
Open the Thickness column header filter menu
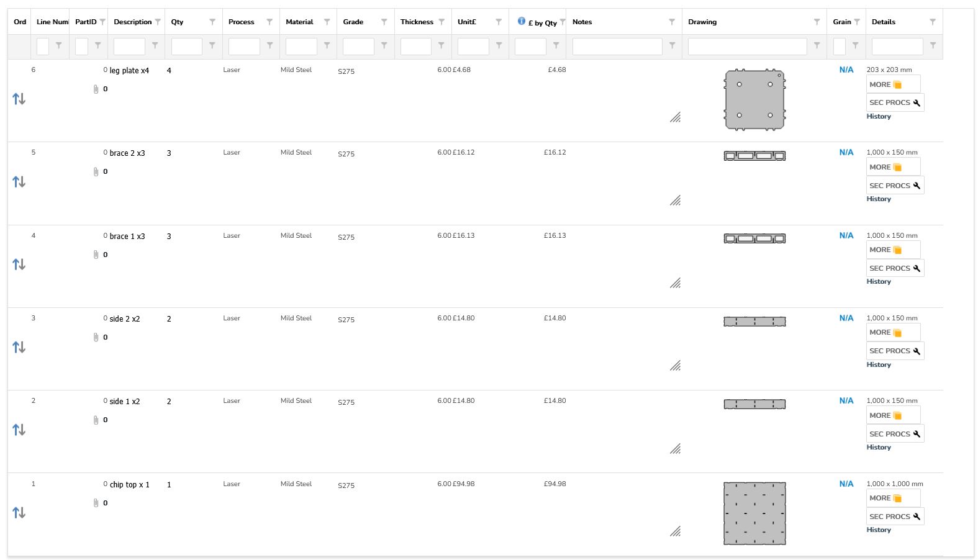(441, 22)
